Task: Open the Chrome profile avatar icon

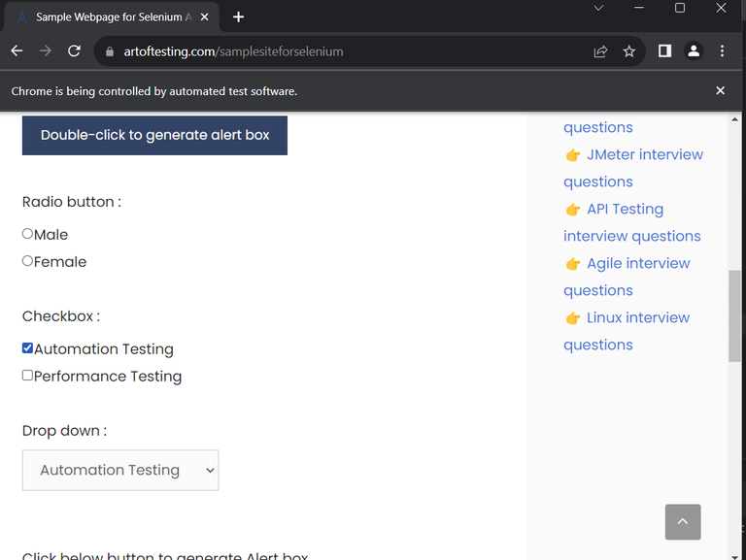Action: [x=694, y=51]
